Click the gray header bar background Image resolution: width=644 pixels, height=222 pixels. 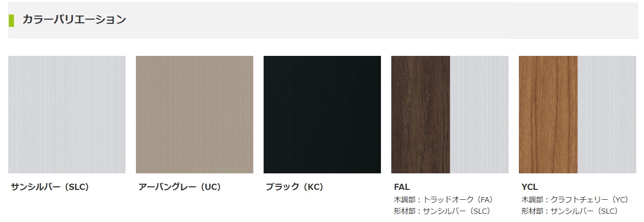[310, 20]
